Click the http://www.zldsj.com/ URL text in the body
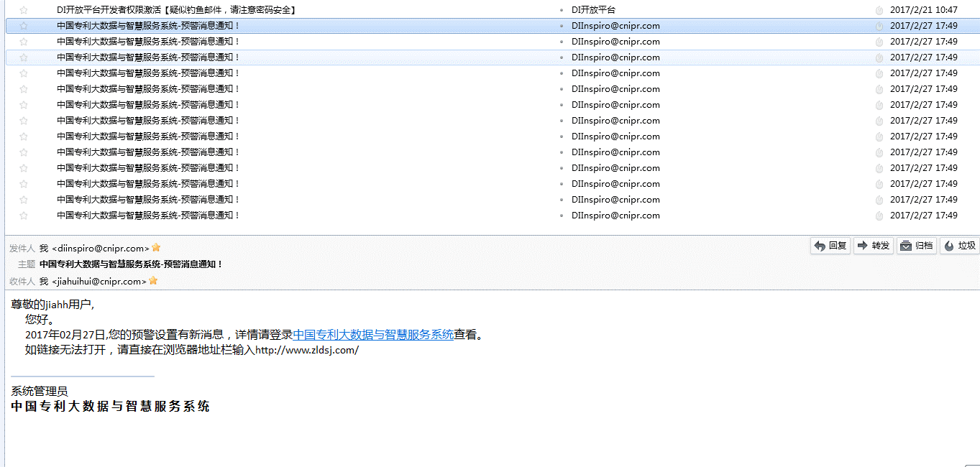This screenshot has width=980, height=467. [307, 351]
